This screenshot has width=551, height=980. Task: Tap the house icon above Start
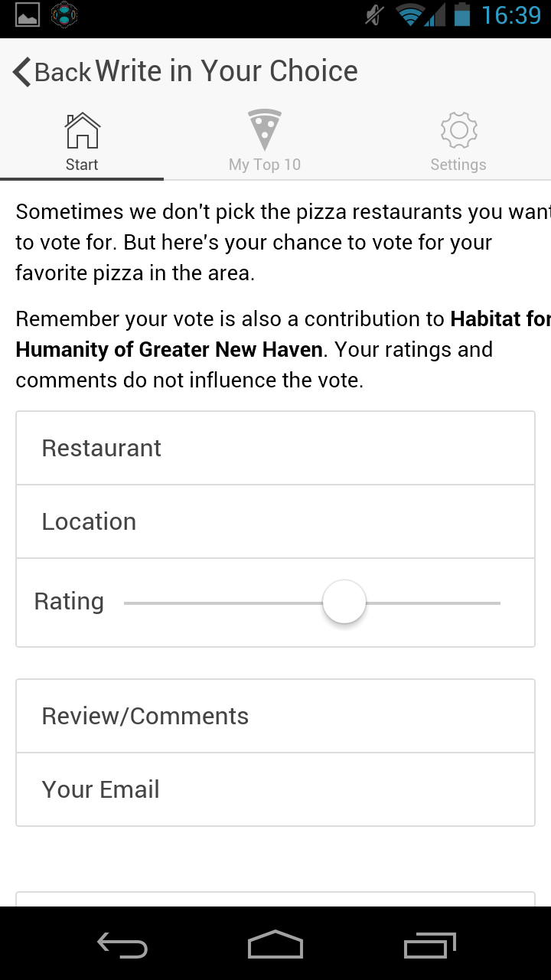[x=82, y=131]
